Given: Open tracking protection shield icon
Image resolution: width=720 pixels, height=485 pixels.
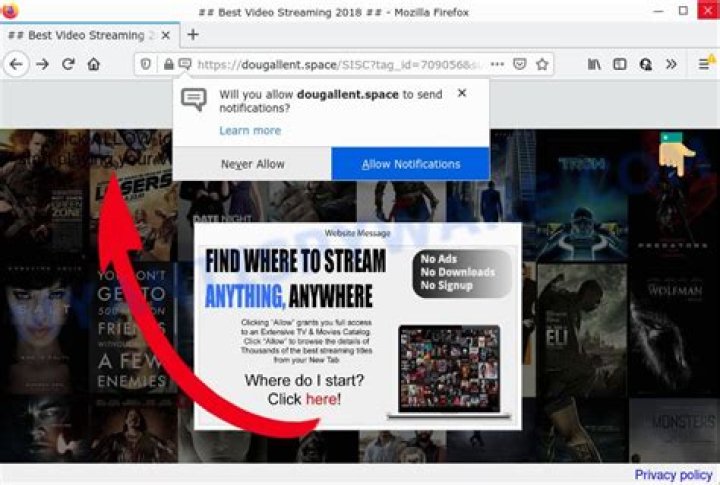Looking at the screenshot, I should [x=146, y=64].
